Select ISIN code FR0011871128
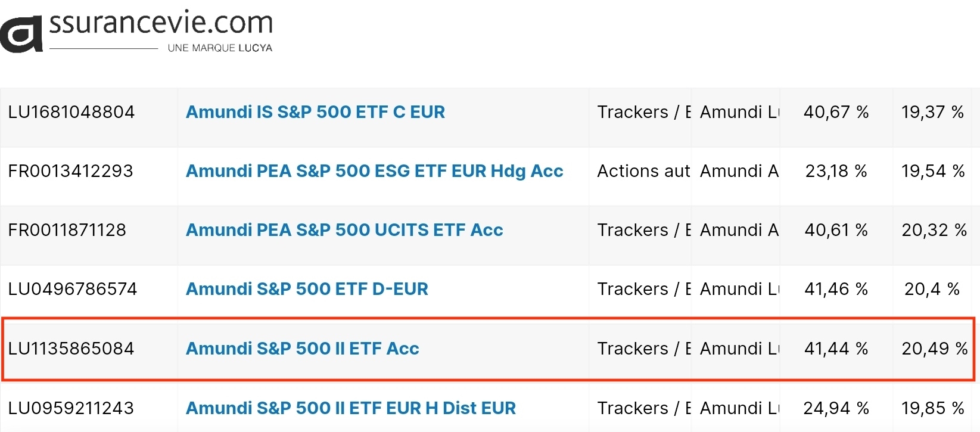Screen dimensions: 980x432 pos(67,230)
